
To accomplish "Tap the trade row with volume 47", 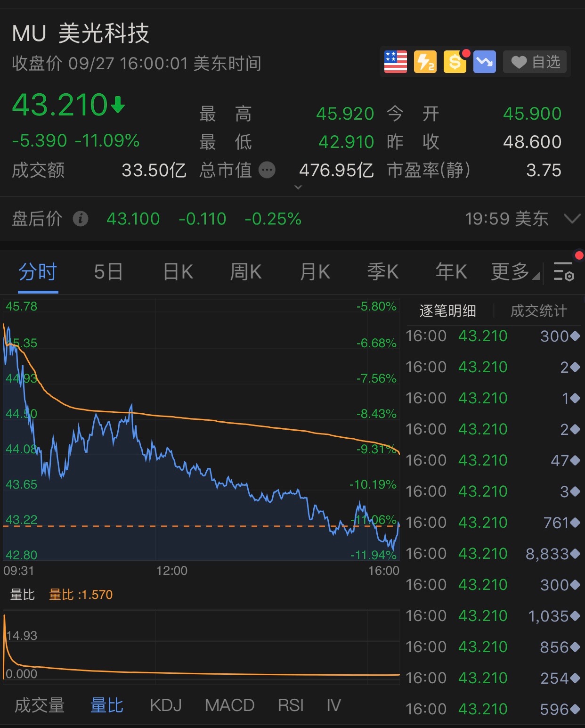I will pyautogui.click(x=493, y=460).
